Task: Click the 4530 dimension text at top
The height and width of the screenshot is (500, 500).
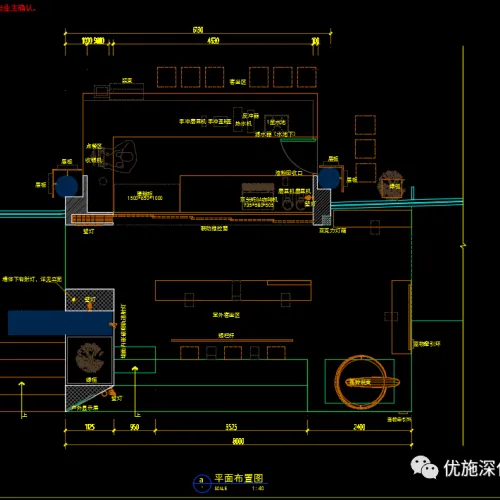Action: click(x=213, y=41)
